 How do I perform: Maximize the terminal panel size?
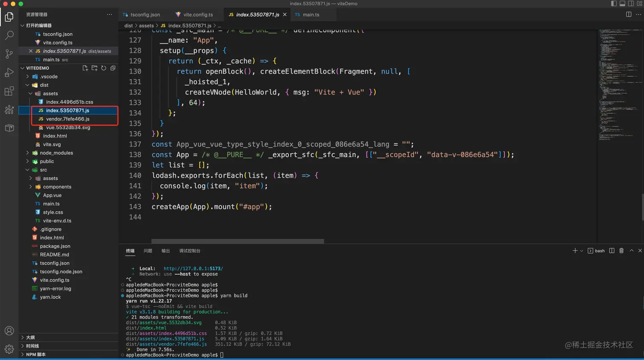point(631,251)
